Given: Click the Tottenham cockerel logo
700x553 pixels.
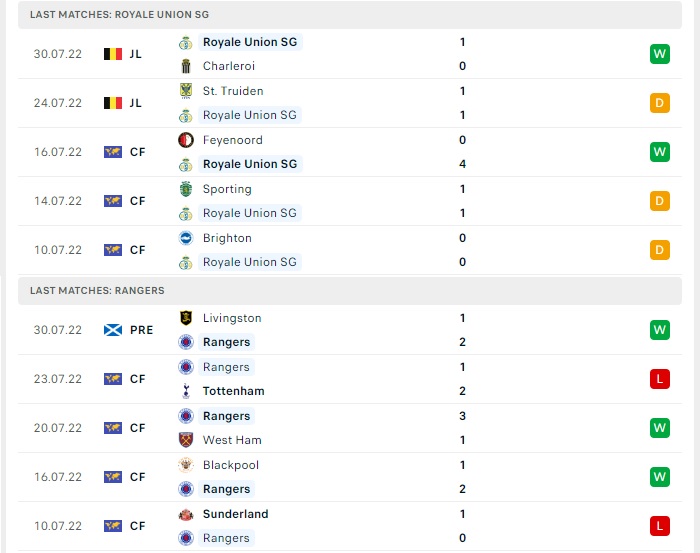Looking at the screenshot, I should [x=186, y=391].
